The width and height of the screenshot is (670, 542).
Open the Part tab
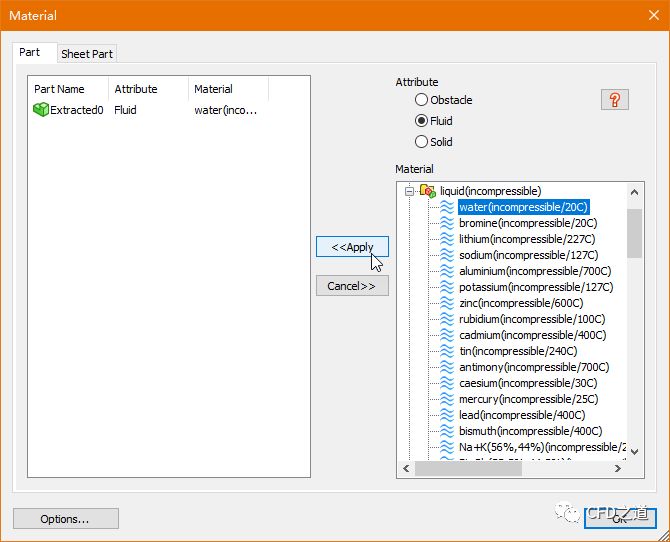point(30,52)
